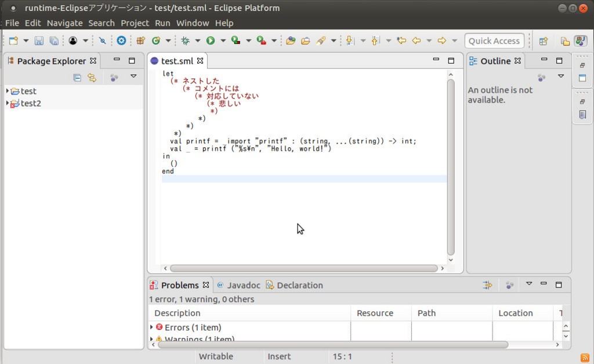
Task: Click the Save toolbar icon
Action: coord(39,41)
